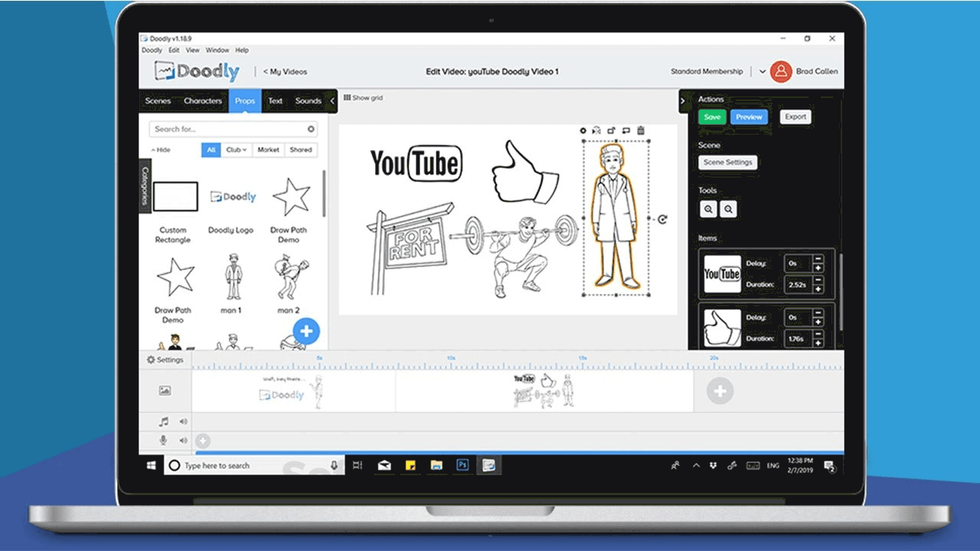Click the blue plus add-prop button
The width and height of the screenshot is (980, 551).
[x=306, y=331]
